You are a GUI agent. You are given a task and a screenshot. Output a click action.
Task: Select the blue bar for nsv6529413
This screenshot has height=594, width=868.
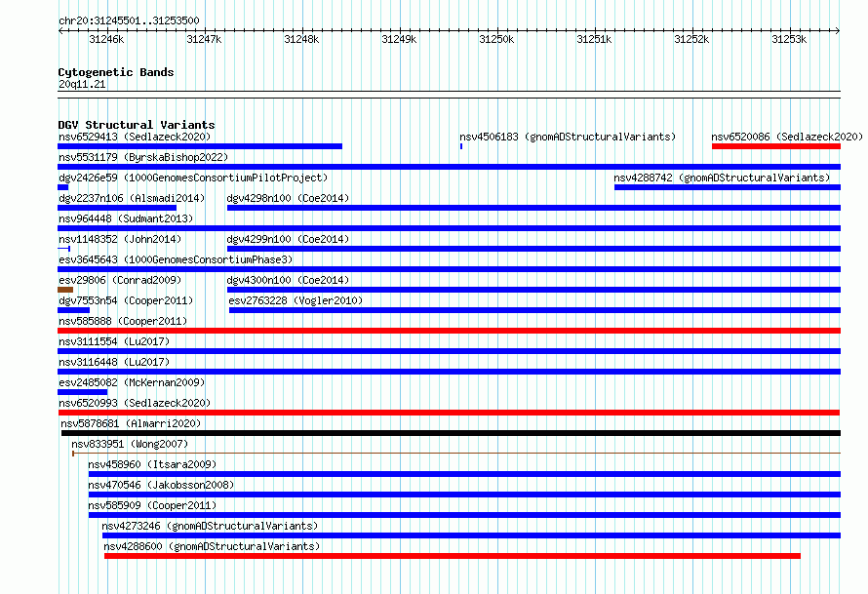pyautogui.click(x=200, y=146)
